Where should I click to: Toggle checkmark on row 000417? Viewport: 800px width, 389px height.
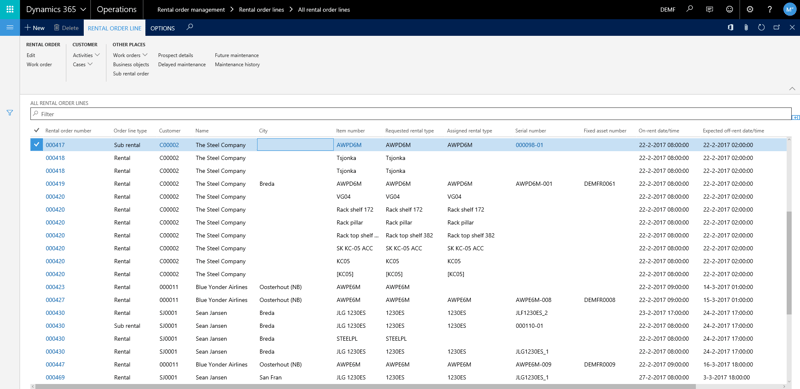coord(36,144)
